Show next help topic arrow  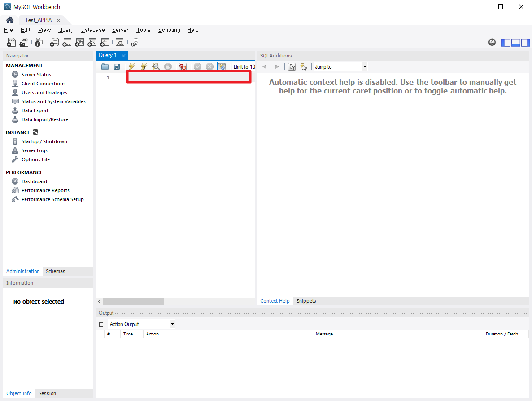[x=277, y=66]
